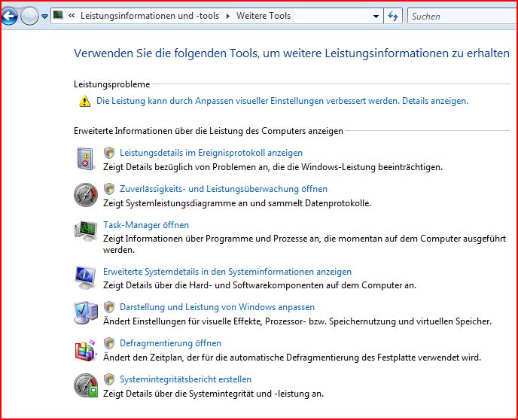Viewport: 518px width, 420px height.
Task: Click description 'Ändert Einstellungen für visuelle Effekte'
Action: click(x=297, y=321)
